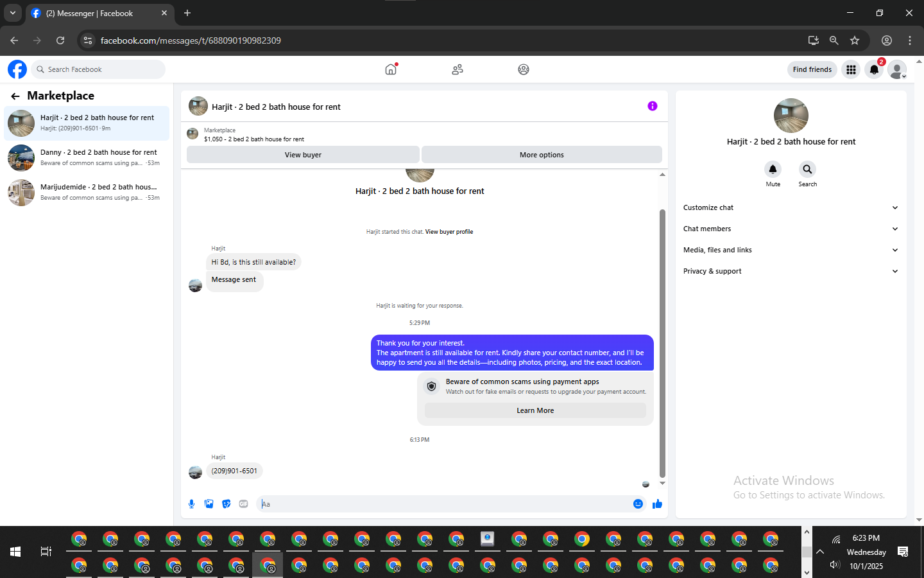Bookmark this page with the star icon
Image resolution: width=924 pixels, height=578 pixels.
[855, 40]
